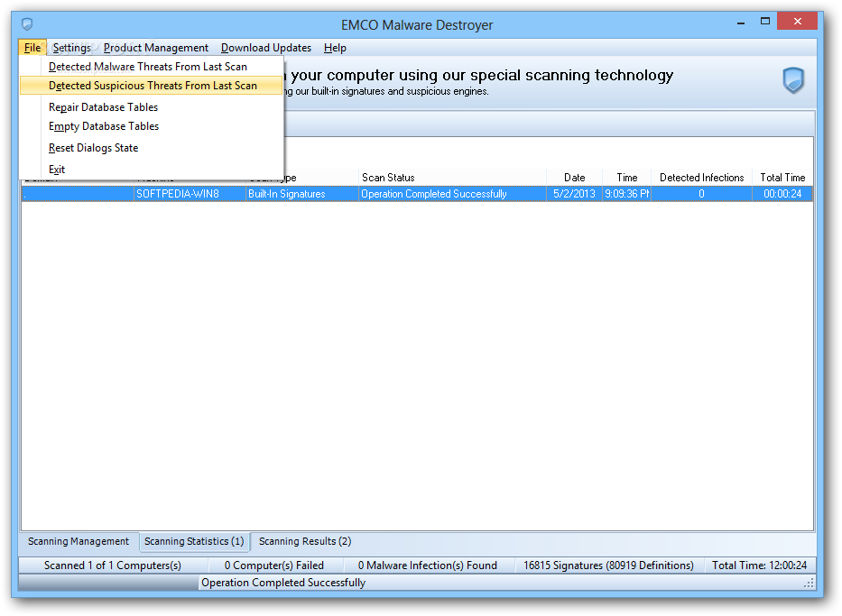Switch to the Scanning Management tab
The height and width of the screenshot is (616, 842).
click(79, 541)
